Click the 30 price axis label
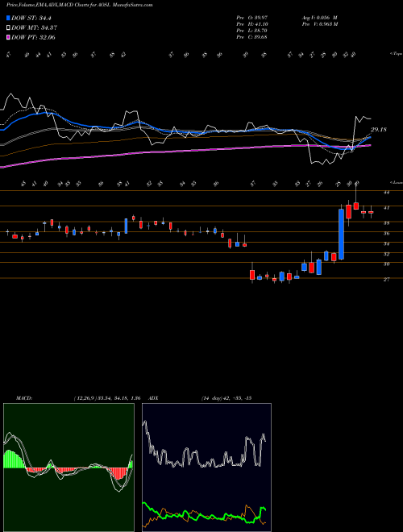This screenshot has width=403, height=532. [386, 264]
